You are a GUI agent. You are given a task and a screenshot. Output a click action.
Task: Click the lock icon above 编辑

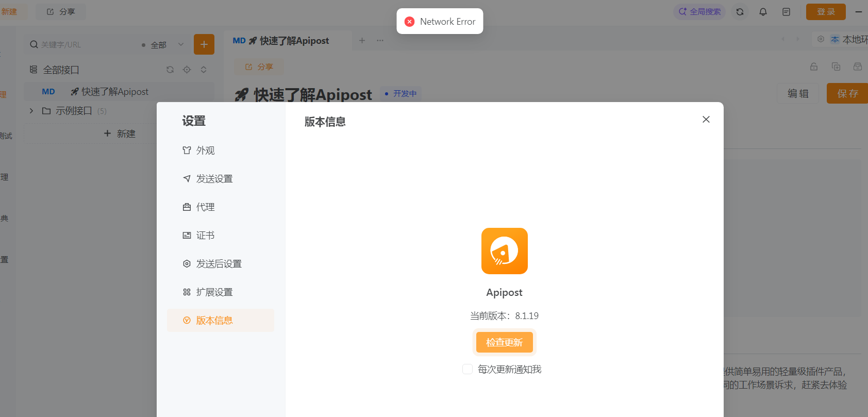pyautogui.click(x=814, y=66)
